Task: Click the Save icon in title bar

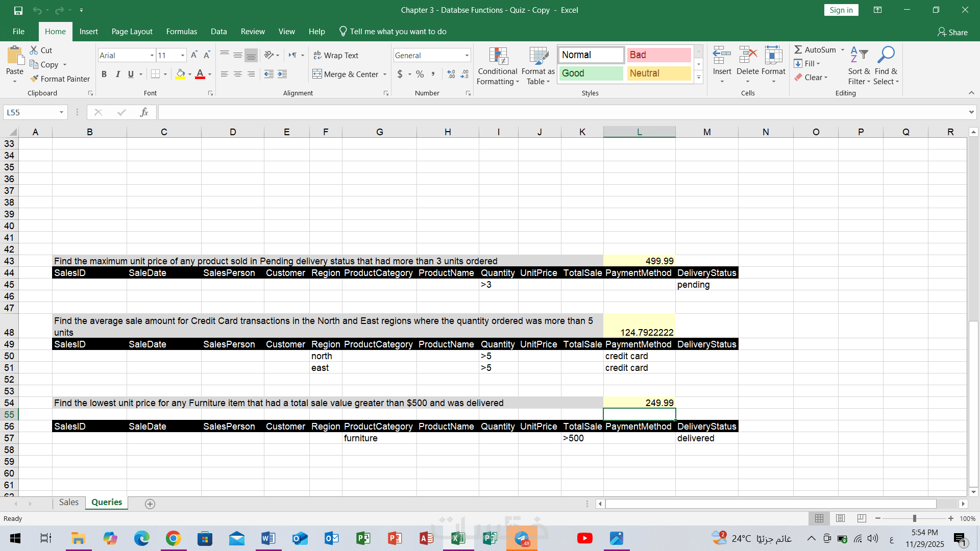Action: pyautogui.click(x=18, y=10)
